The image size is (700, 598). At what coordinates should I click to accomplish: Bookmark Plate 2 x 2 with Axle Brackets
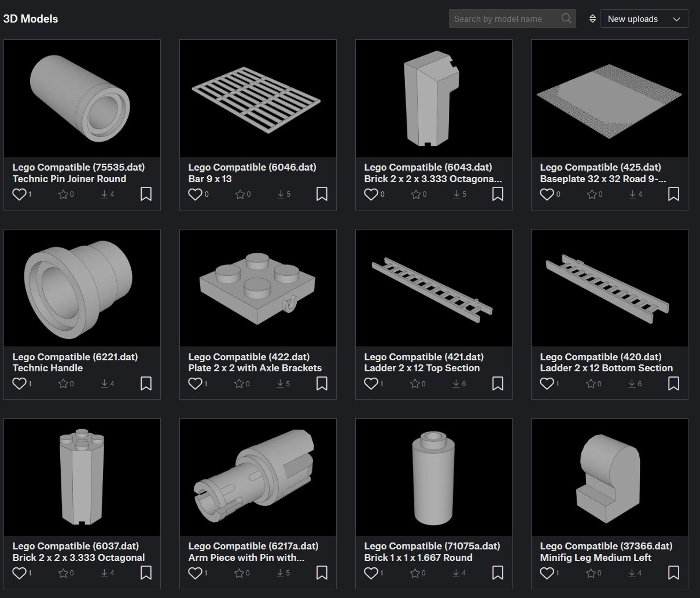(322, 383)
